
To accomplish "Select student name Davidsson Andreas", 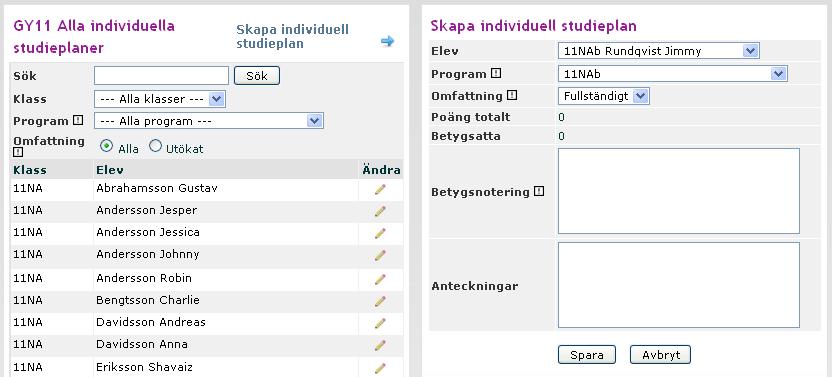I will 151,322.
